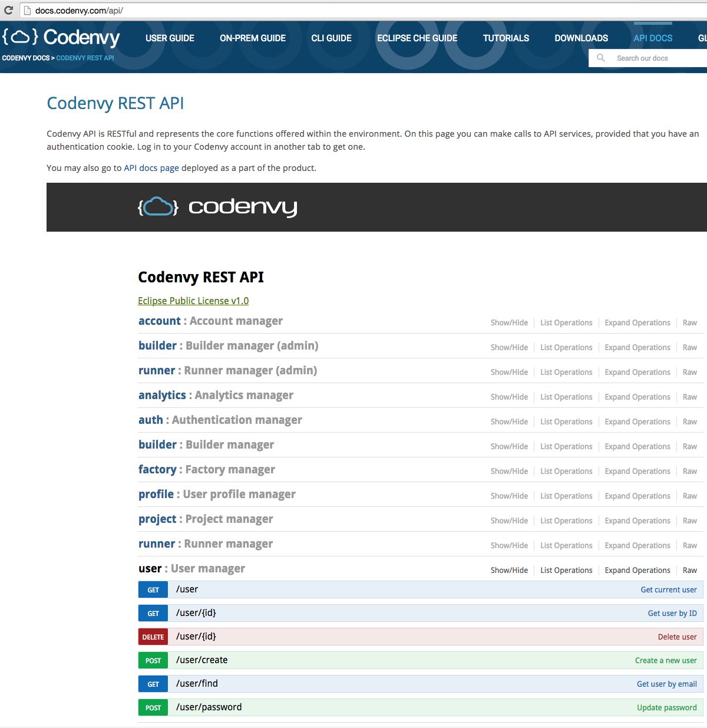Open the ECLIPSE CHE GUIDE menu

[417, 38]
